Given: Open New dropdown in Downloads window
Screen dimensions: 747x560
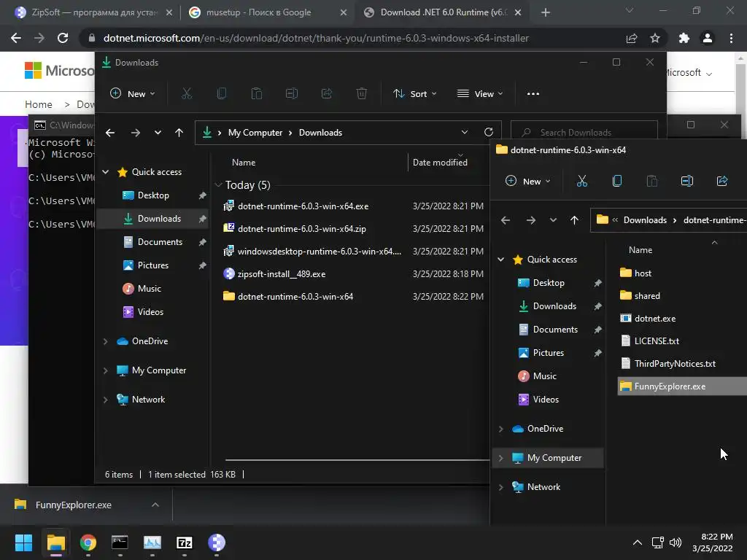Looking at the screenshot, I should click(133, 94).
